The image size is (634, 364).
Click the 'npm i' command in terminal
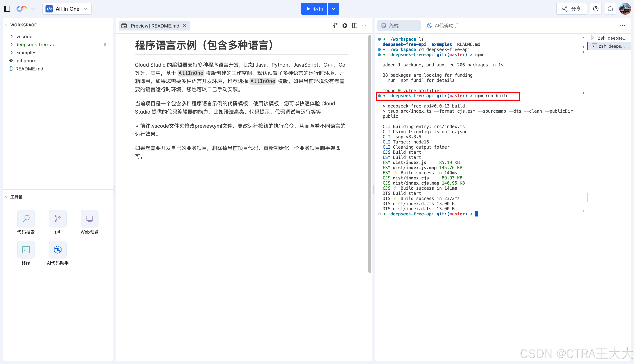(x=481, y=55)
